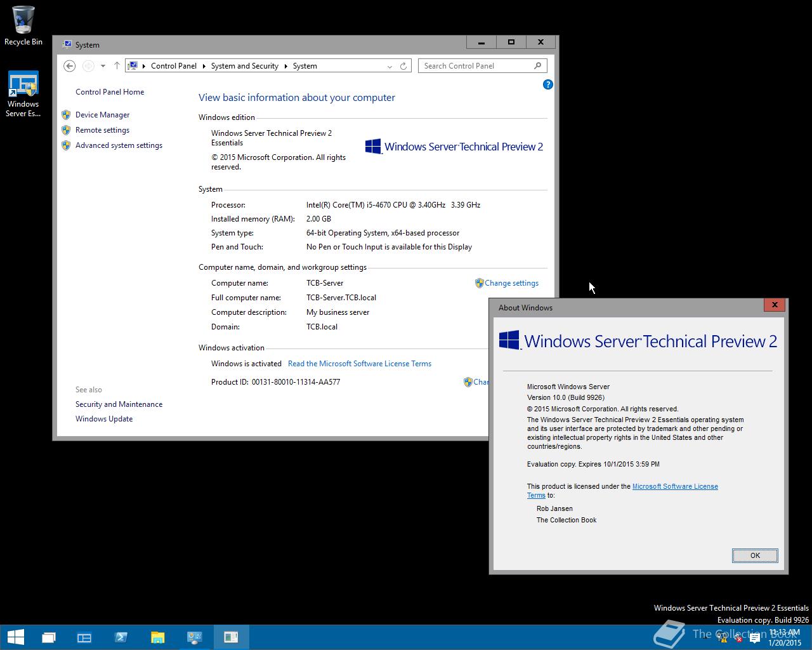Go to Control Panel Home
812x650 pixels.
coord(110,92)
